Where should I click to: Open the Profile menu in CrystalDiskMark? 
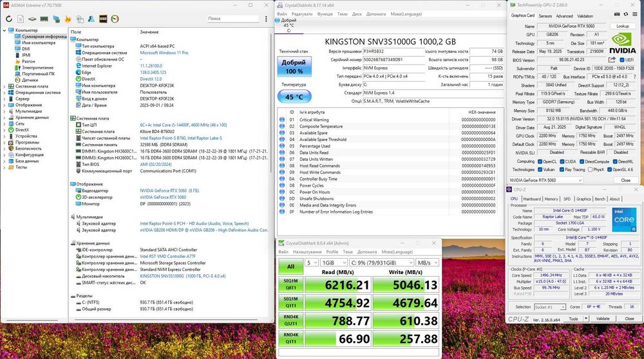(332, 252)
